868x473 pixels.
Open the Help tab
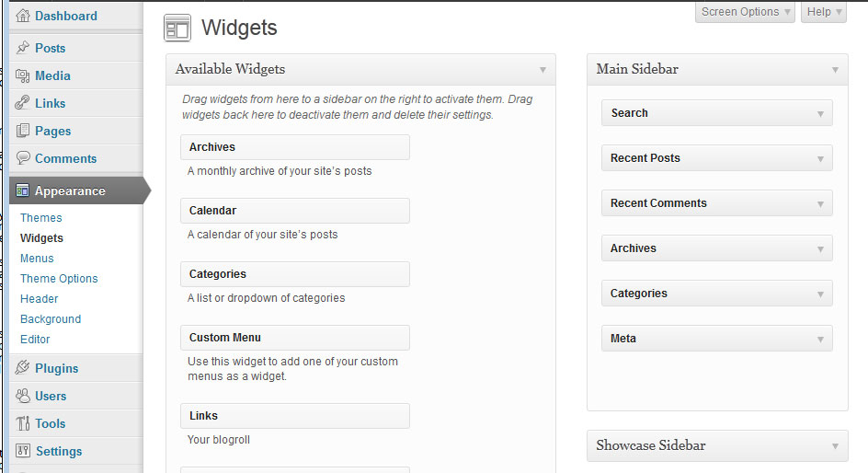point(824,12)
